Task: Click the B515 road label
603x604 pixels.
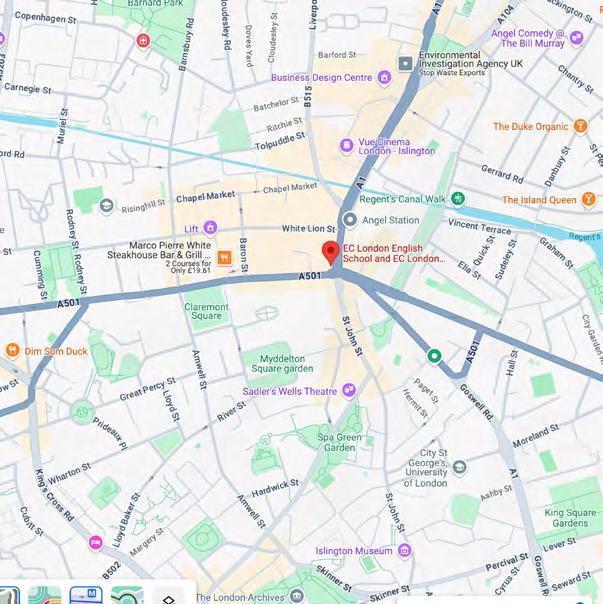Action: pyautogui.click(x=308, y=96)
